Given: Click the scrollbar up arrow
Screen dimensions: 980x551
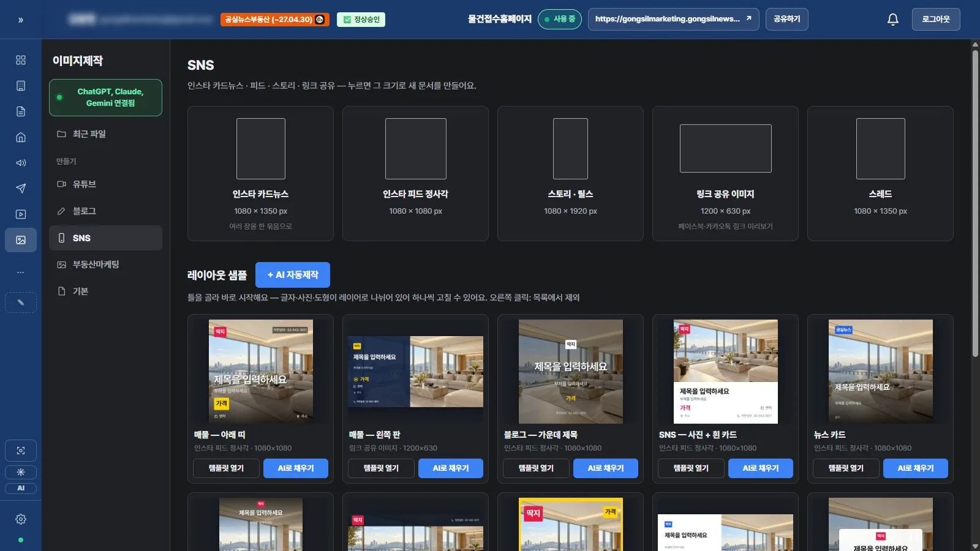Looking at the screenshot, I should (x=975, y=44).
